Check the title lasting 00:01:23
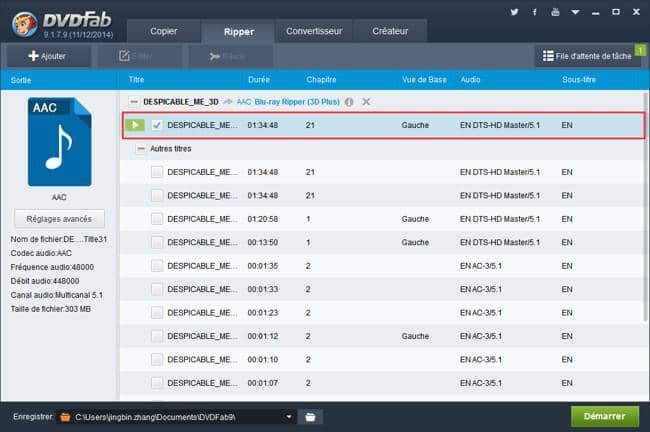650x432 pixels. (157, 312)
